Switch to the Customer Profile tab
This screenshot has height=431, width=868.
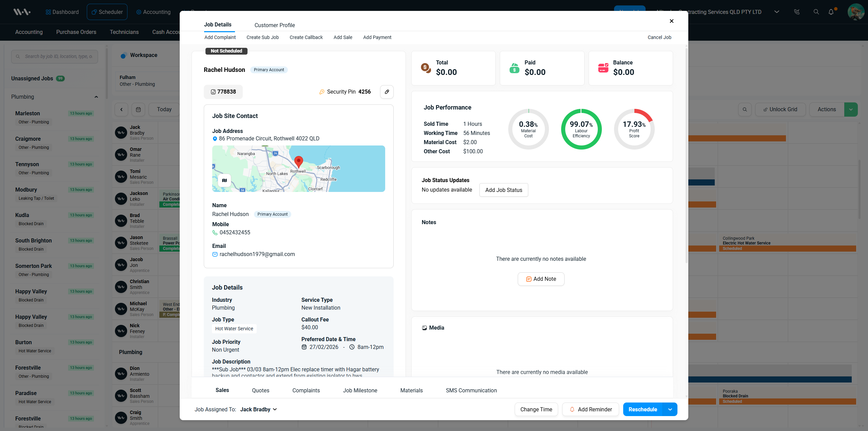(275, 25)
